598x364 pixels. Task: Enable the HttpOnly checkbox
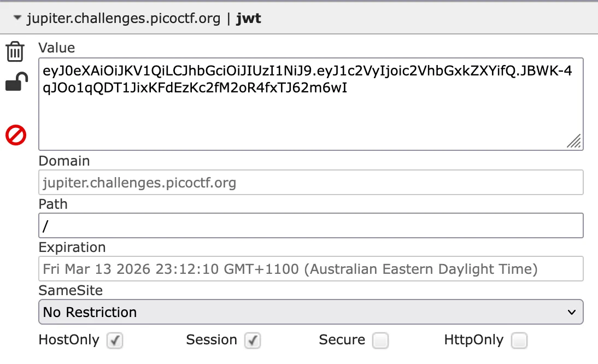point(519,340)
